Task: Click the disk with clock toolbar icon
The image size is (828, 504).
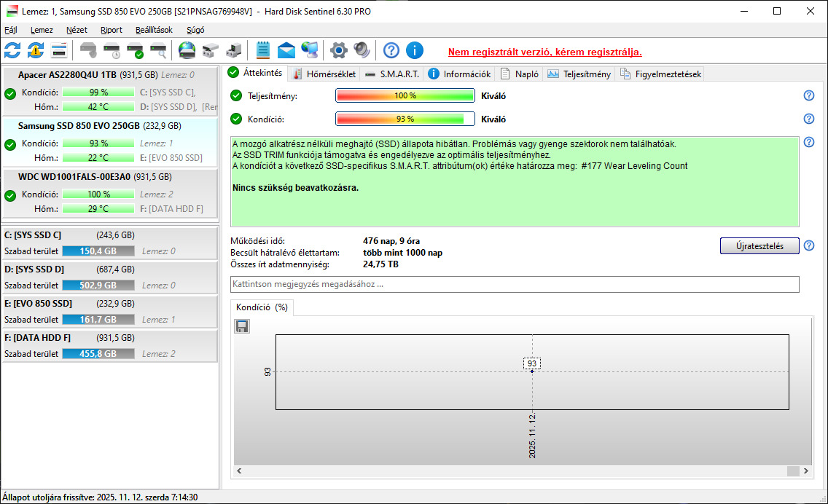Action: [x=112, y=51]
